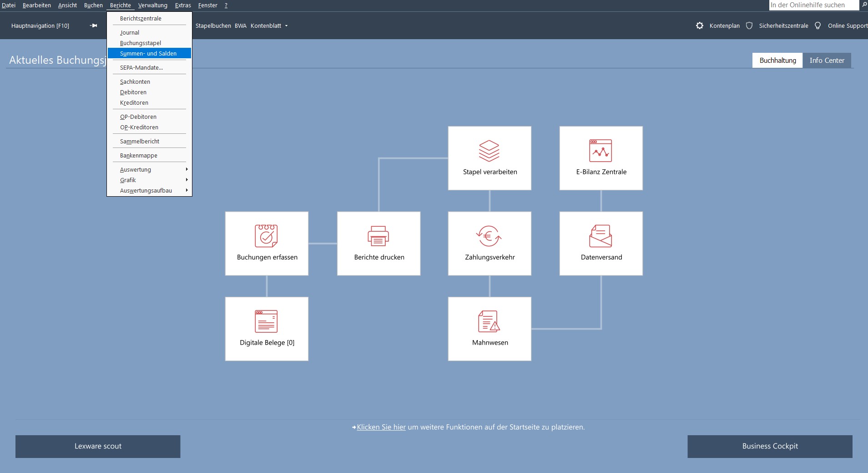868x473 pixels.
Task: Click the pin icon next to Hauptnavigation
Action: [94, 25]
